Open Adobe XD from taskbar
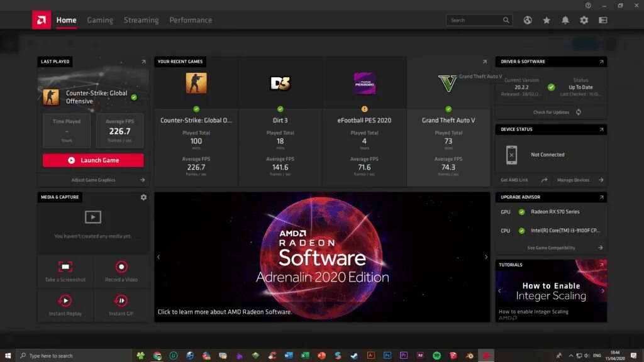The image size is (644, 362). coord(420,356)
